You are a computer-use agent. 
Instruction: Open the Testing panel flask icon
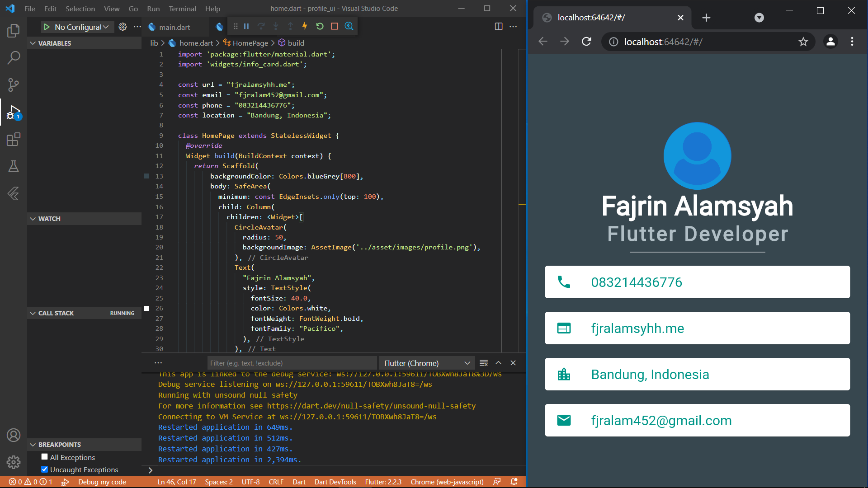[14, 166]
